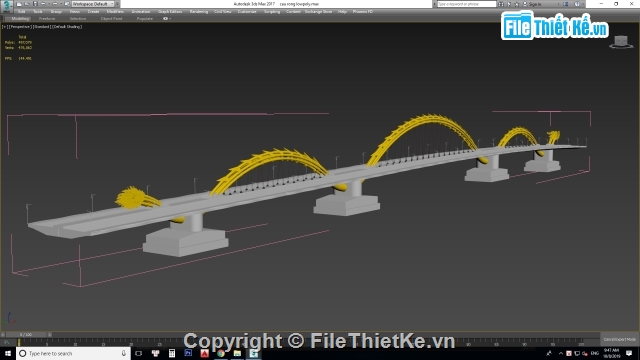Screen dimensions: 640x360
Task: Toggle the ribbon display eye icon
Action: 165,19
